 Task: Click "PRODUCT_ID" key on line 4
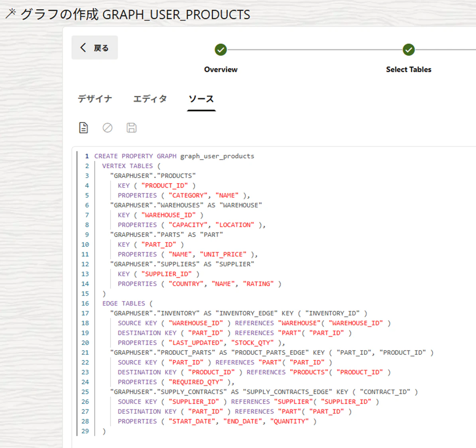coord(165,186)
